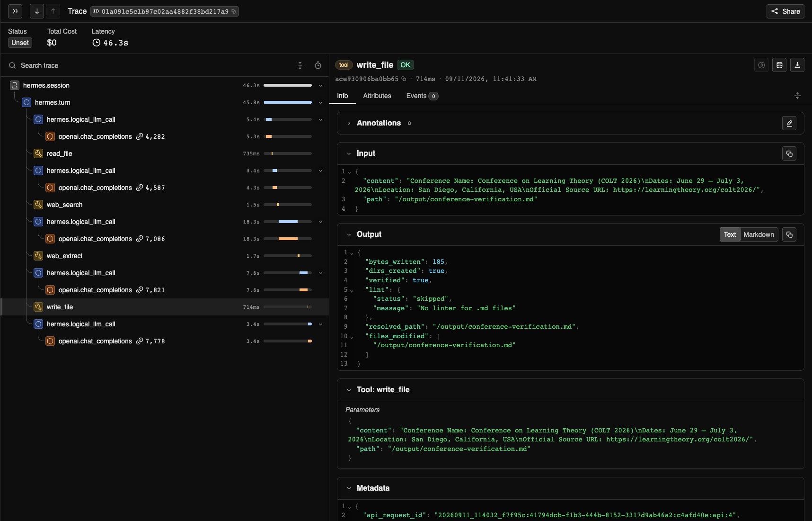Collapse the 4.4s hermes.logical_llm_call chevron
Screen dimensions: 812x521
coord(320,171)
